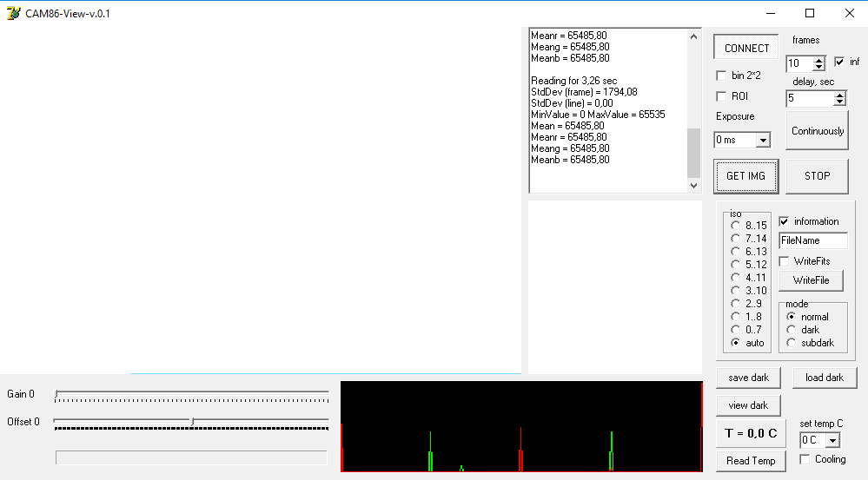Select iso 8..15 radio option

[x=735, y=225]
